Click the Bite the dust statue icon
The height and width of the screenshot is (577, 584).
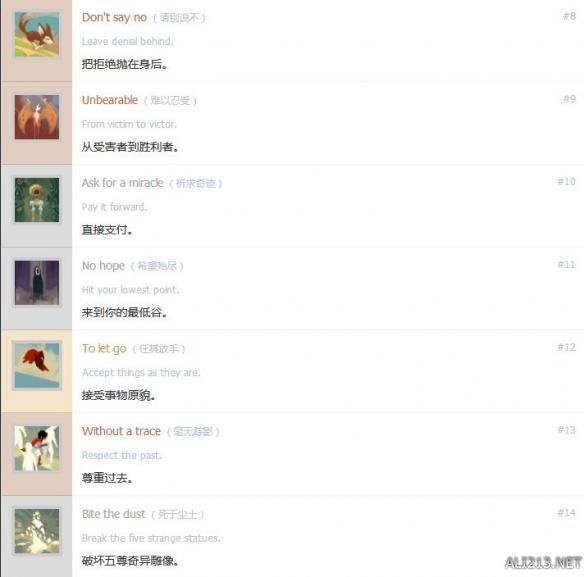[37, 531]
